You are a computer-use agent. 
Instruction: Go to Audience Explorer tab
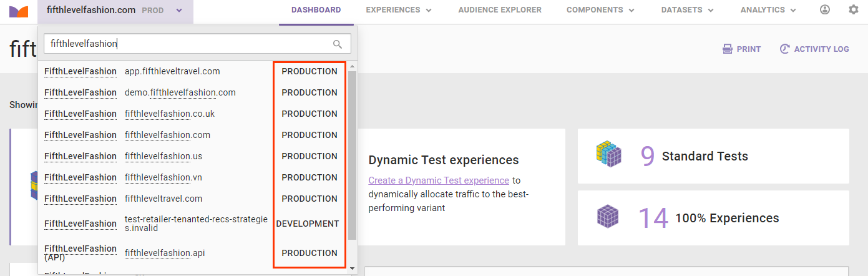(x=500, y=11)
